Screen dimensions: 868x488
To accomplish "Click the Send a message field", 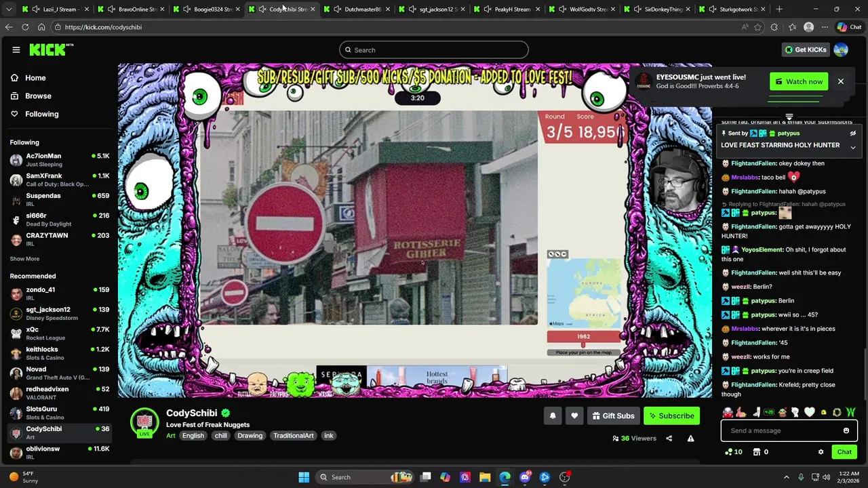I will coord(782,430).
